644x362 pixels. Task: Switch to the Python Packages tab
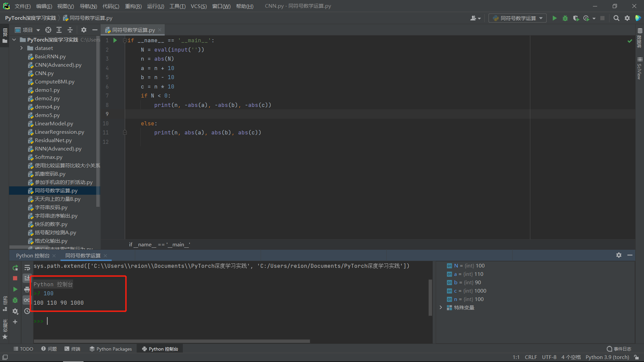pos(111,349)
